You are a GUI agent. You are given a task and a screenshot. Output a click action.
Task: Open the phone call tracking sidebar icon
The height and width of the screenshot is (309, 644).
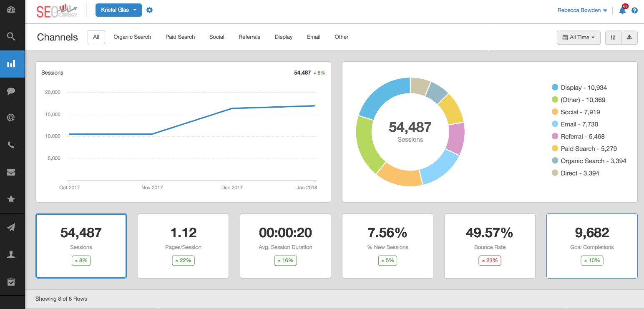tap(11, 145)
